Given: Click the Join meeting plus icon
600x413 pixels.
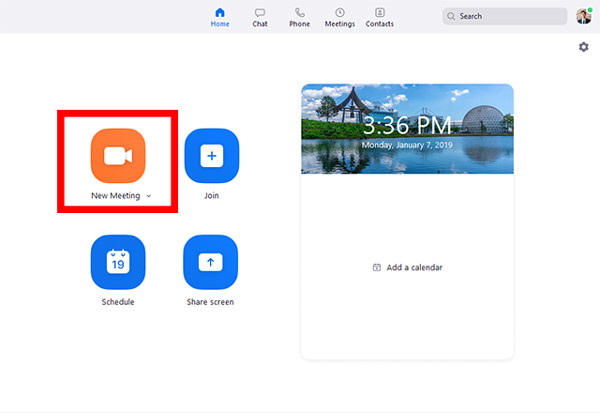Looking at the screenshot, I should (x=212, y=156).
